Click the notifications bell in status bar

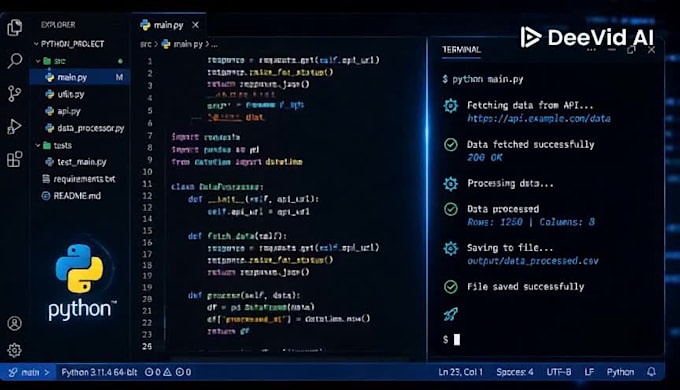point(651,372)
